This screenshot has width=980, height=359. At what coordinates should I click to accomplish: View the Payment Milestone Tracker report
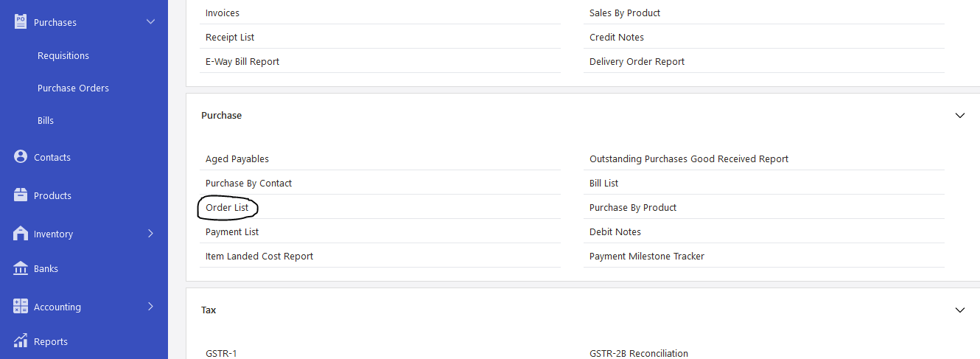(x=647, y=257)
